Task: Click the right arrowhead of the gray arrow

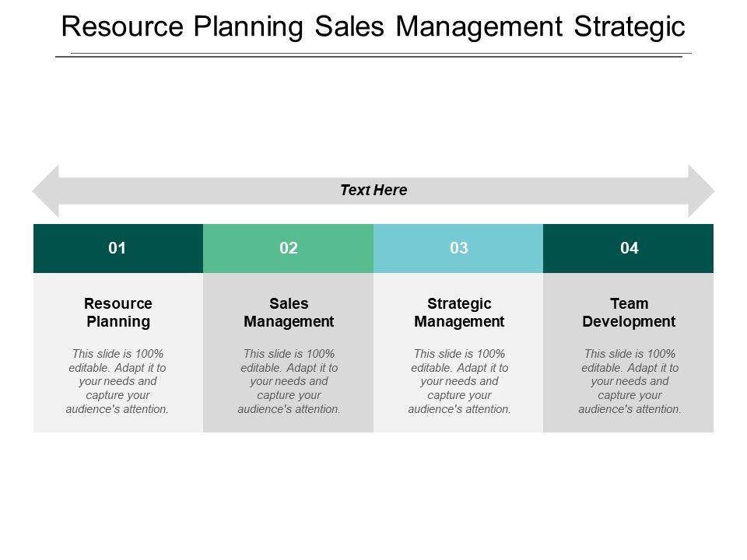Action: tap(700, 191)
